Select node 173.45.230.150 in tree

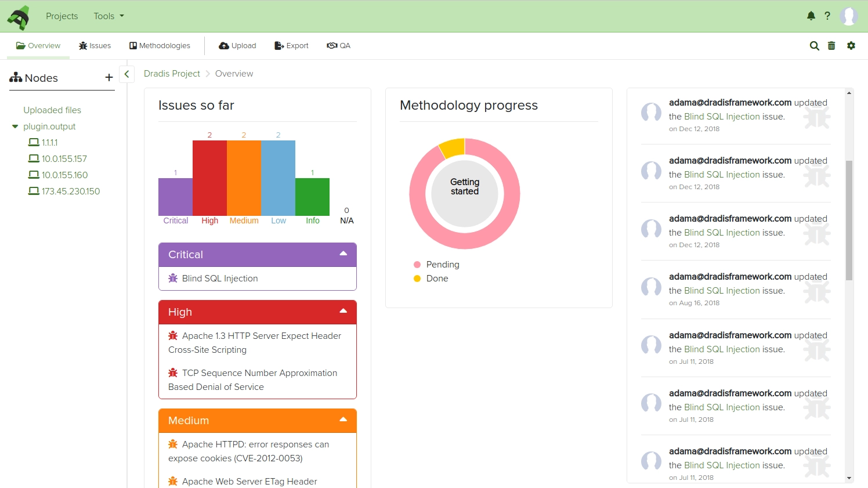[71, 191]
